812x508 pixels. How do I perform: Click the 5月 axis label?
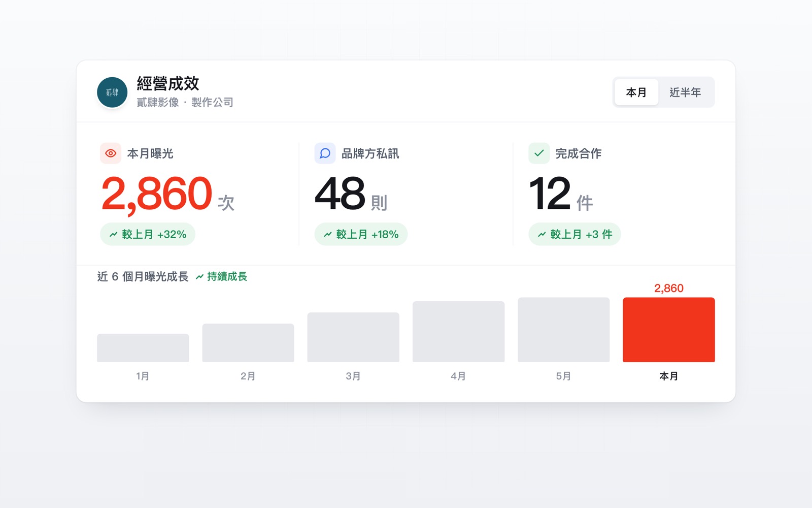pyautogui.click(x=563, y=376)
